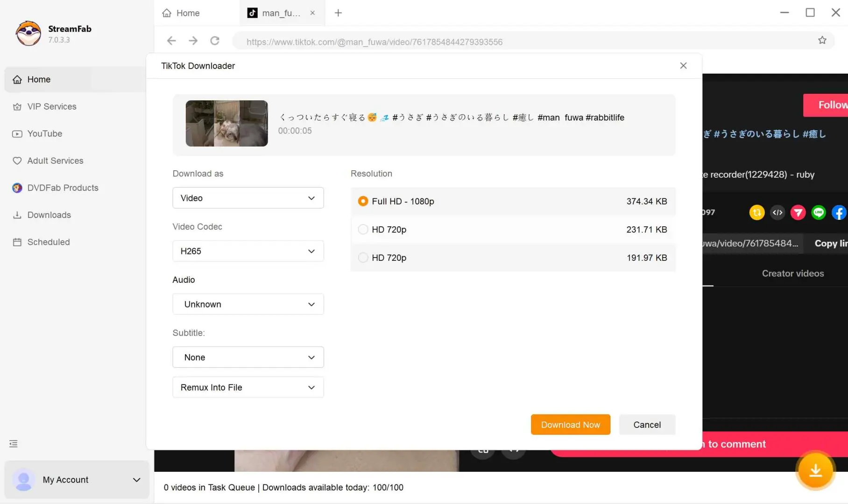Open the Audio Unknown dropdown
The width and height of the screenshot is (848, 504).
tap(248, 304)
